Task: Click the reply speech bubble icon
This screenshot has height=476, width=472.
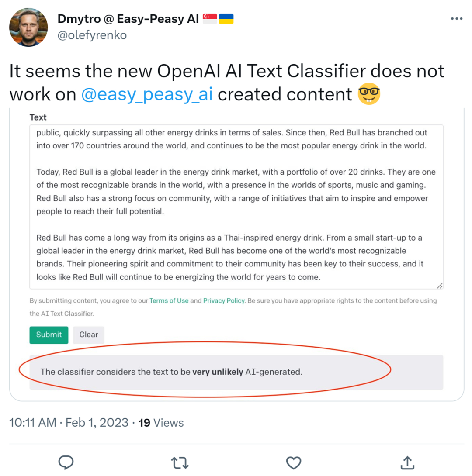Action: [x=66, y=462]
